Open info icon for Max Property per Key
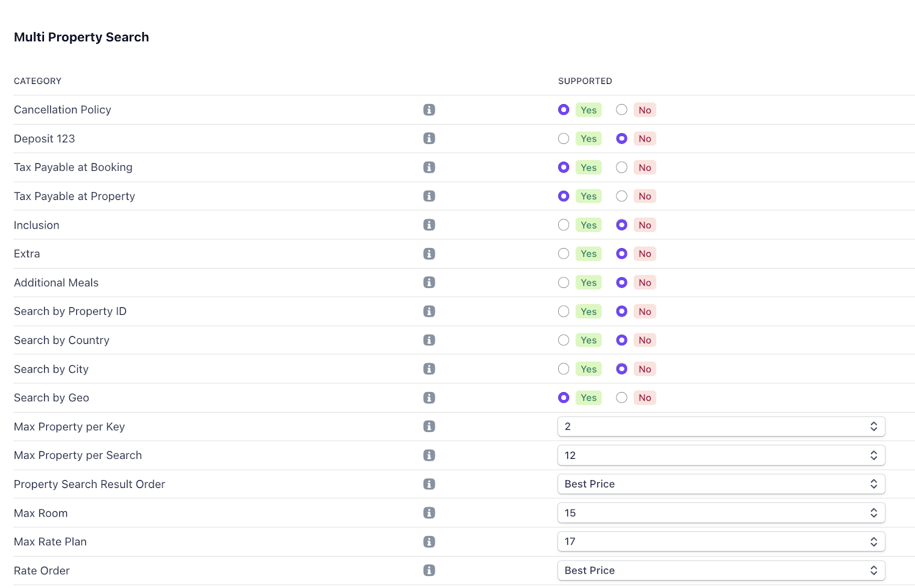The width and height of the screenshot is (915, 588). (x=429, y=426)
